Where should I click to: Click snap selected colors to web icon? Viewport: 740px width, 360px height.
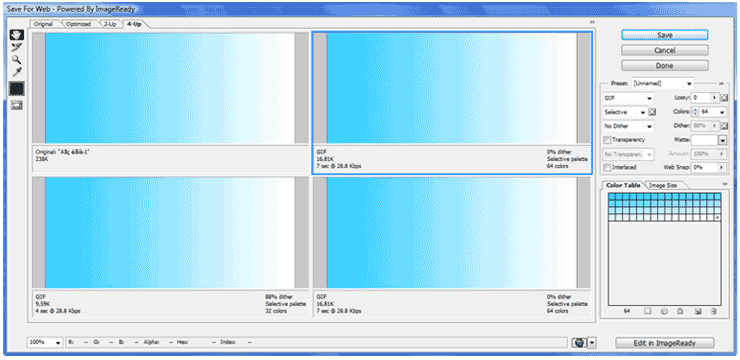664,312
